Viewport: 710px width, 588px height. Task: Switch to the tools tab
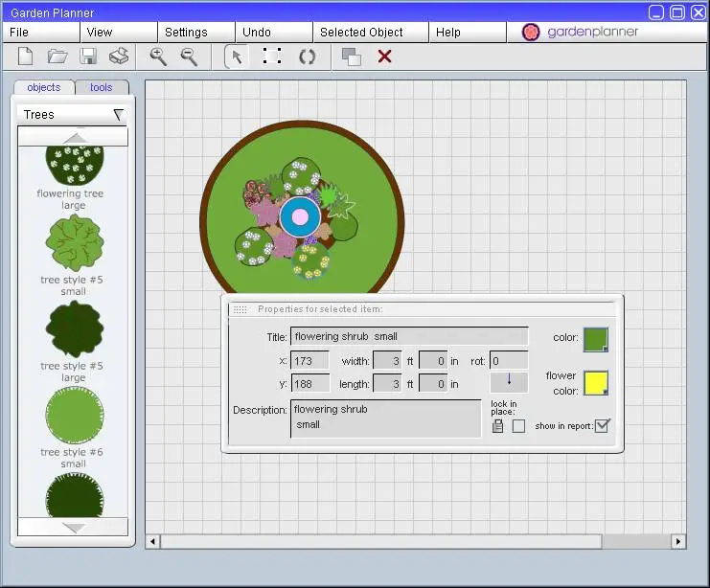[102, 87]
